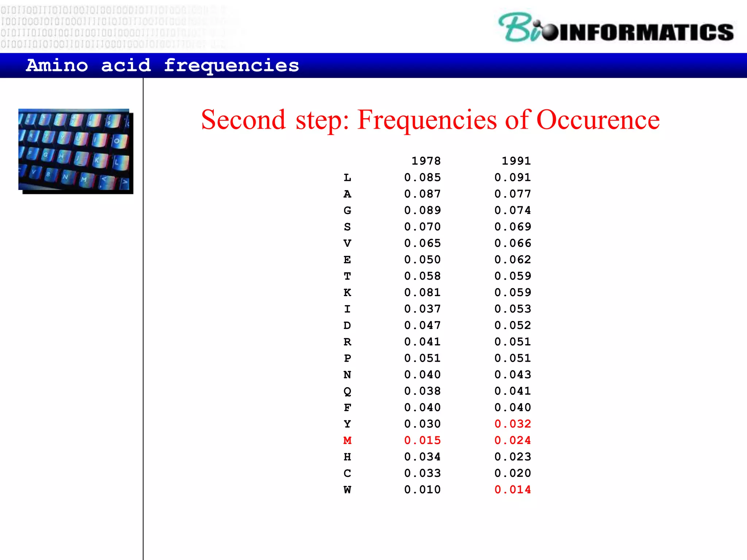Click the 1978 value 0.041 for R

(x=422, y=342)
